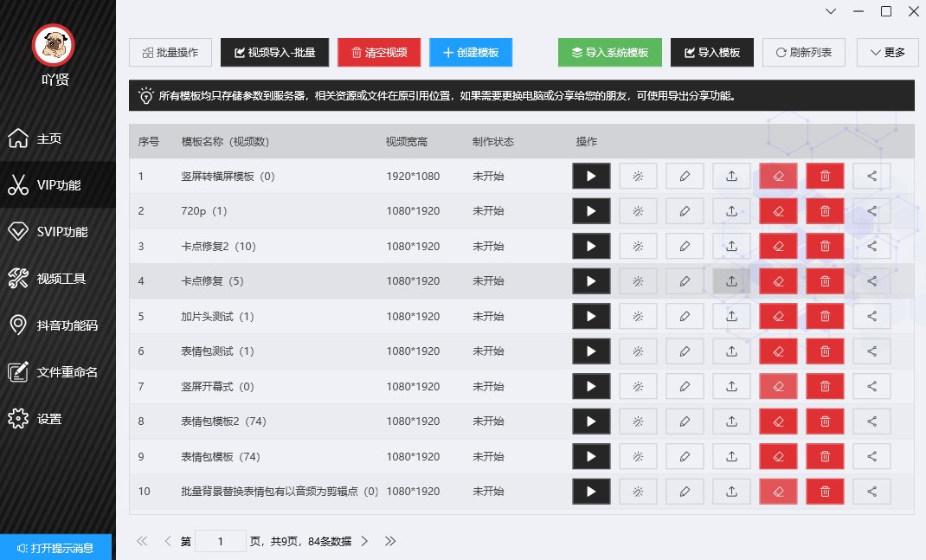
Task: Open settings gear for 加片头测试 row
Action: tap(638, 317)
